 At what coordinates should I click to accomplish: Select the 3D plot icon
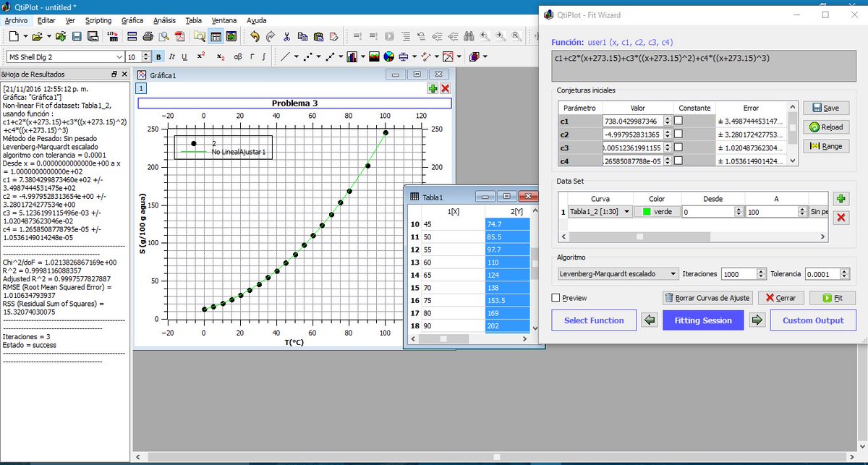pyautogui.click(x=474, y=56)
